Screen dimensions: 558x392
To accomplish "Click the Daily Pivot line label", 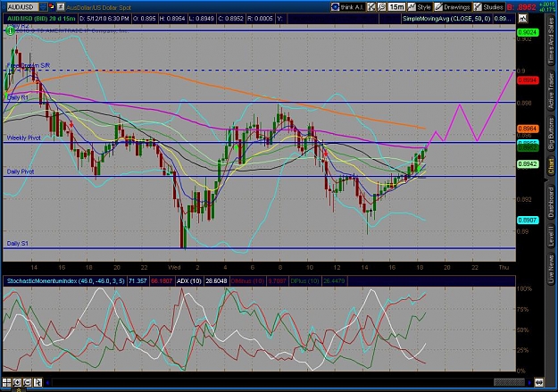I will pos(21,171).
